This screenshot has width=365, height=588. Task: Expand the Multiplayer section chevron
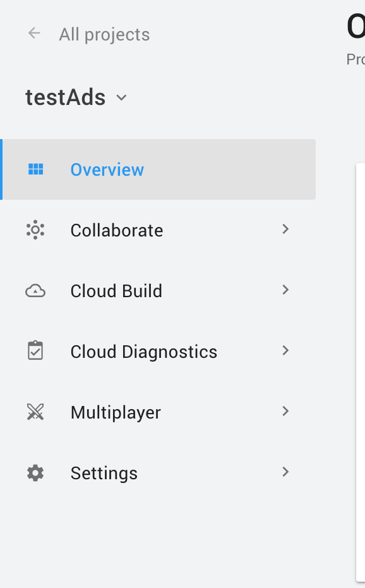285,411
